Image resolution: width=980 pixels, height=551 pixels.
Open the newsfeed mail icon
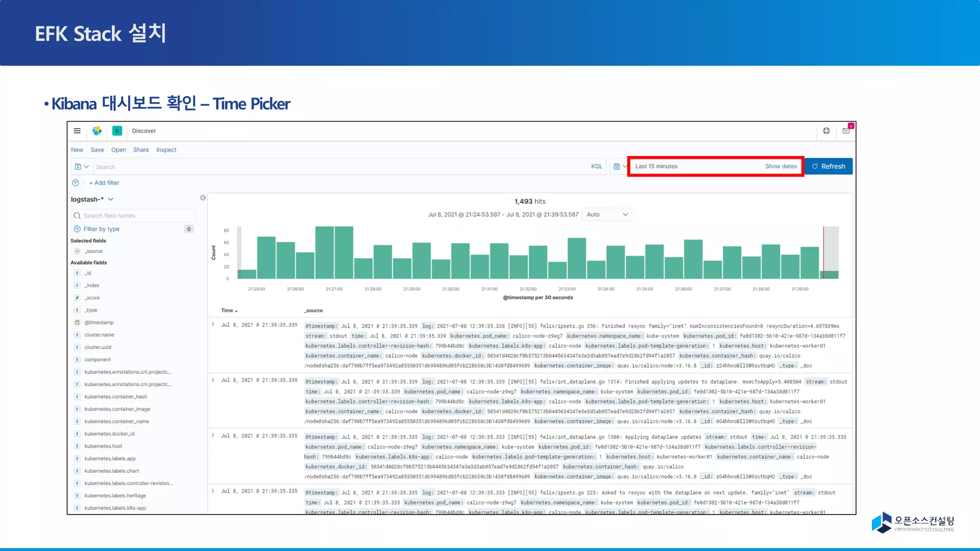click(846, 131)
